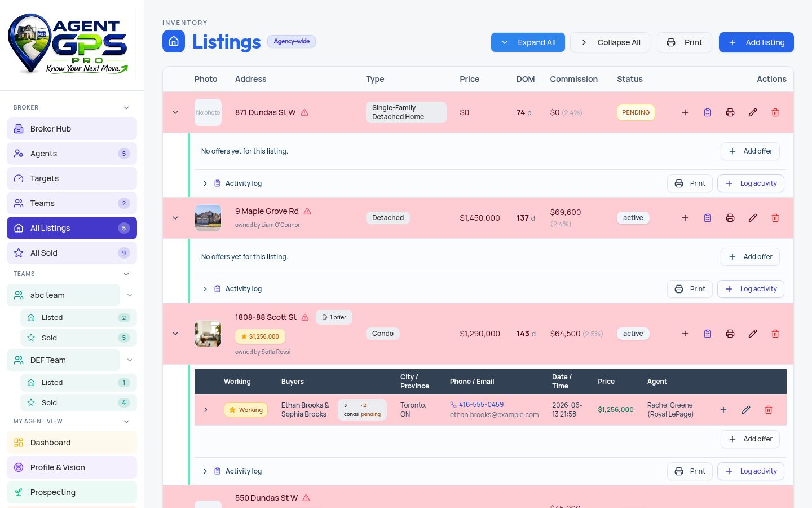The height and width of the screenshot is (508, 812).
Task: Click the Expand All button
Action: click(x=528, y=42)
